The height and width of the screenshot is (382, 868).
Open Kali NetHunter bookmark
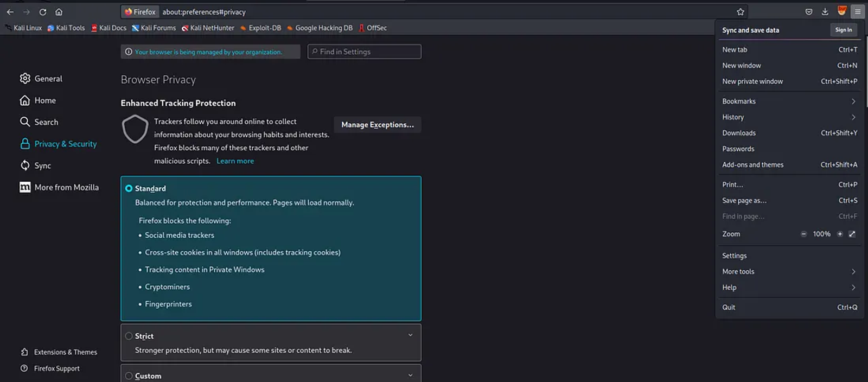pyautogui.click(x=208, y=28)
